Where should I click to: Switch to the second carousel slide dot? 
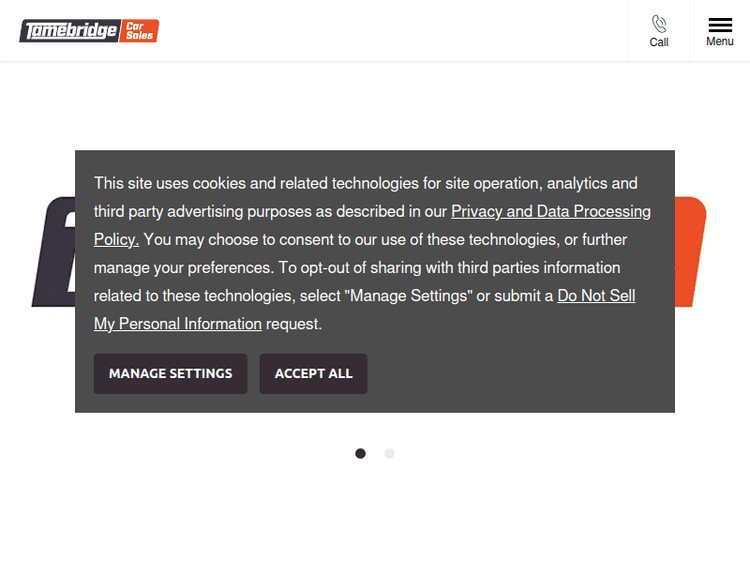coord(390,453)
